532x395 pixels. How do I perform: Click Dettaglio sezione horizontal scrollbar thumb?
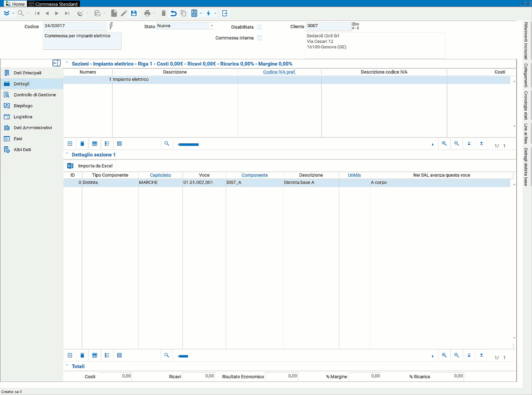tap(183, 356)
